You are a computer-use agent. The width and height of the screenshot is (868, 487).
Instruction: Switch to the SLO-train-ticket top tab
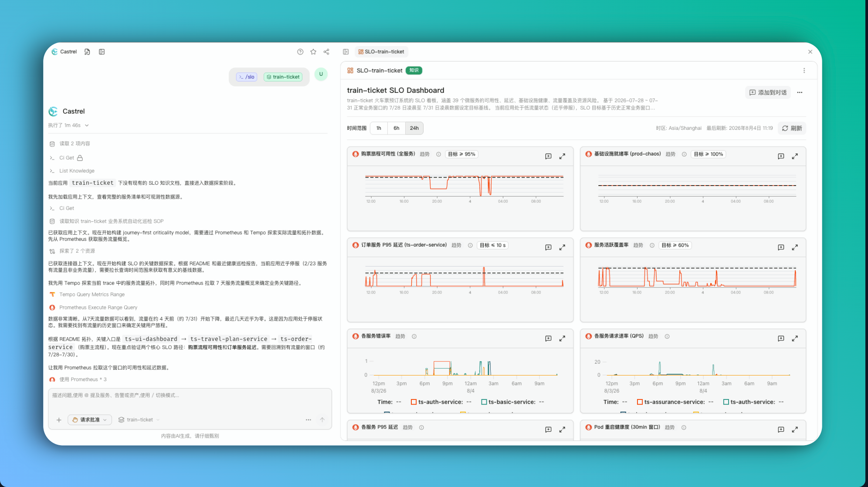(x=381, y=52)
